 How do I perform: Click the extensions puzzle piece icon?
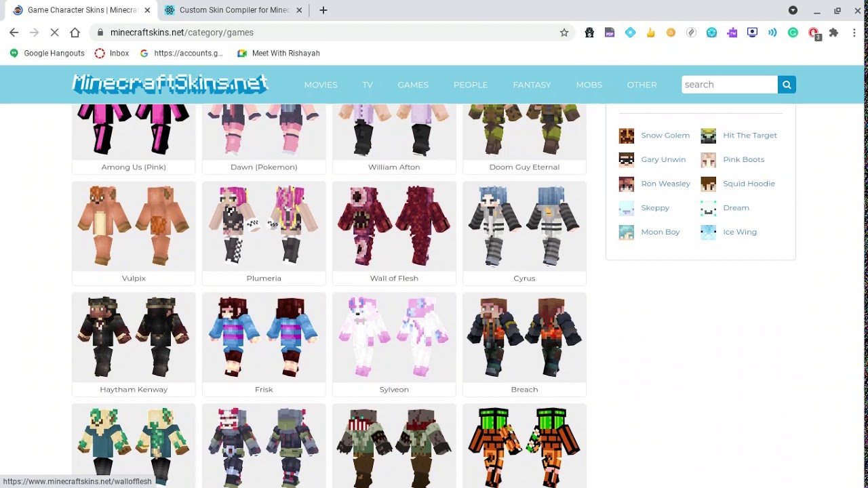(x=833, y=32)
